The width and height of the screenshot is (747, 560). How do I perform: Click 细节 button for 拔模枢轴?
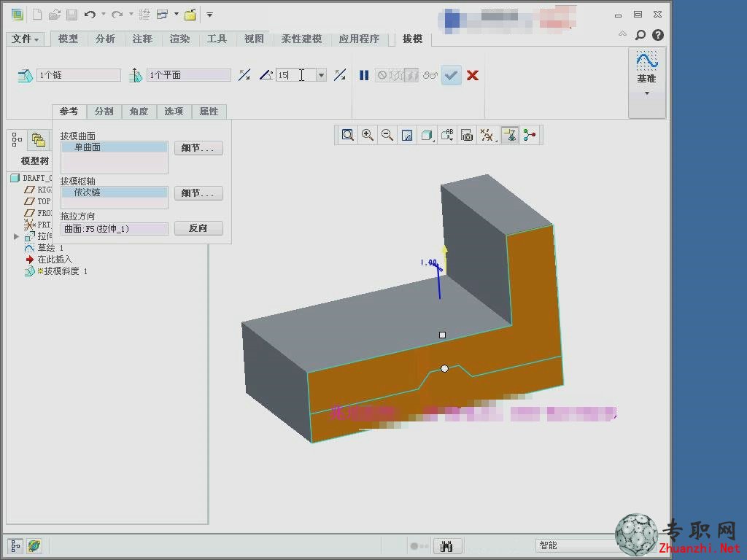[x=198, y=193]
